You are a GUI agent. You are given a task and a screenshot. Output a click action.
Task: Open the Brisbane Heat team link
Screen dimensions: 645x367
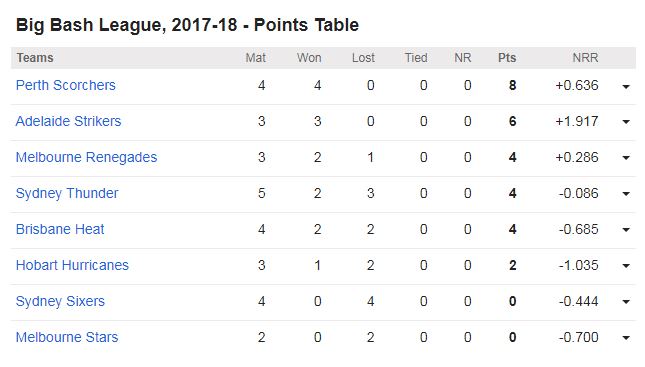coord(60,229)
